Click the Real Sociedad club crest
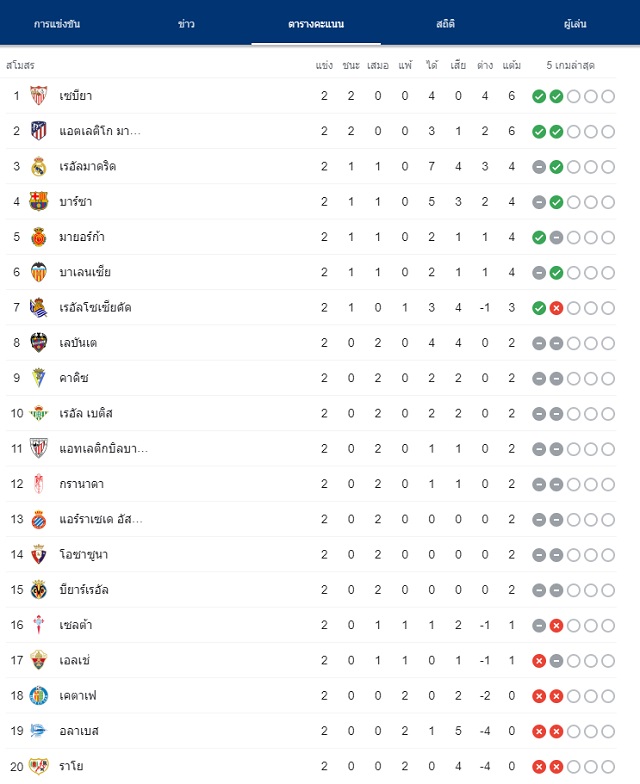This screenshot has height=784, width=640. [38, 308]
